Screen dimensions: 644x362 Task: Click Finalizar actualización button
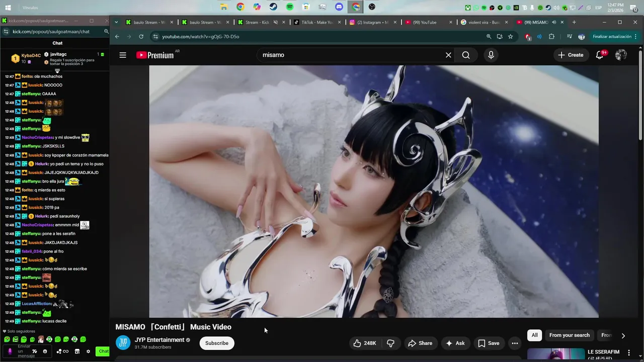pyautogui.click(x=612, y=37)
